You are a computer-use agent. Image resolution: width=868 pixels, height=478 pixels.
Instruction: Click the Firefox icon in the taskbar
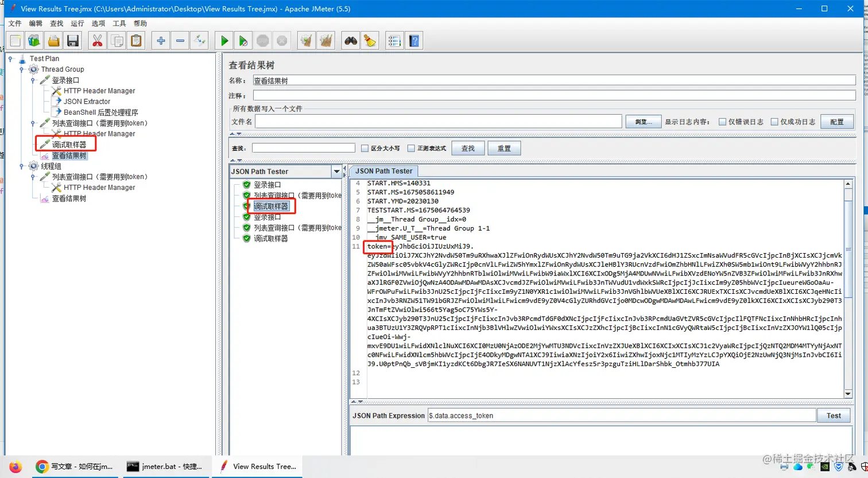15,467
